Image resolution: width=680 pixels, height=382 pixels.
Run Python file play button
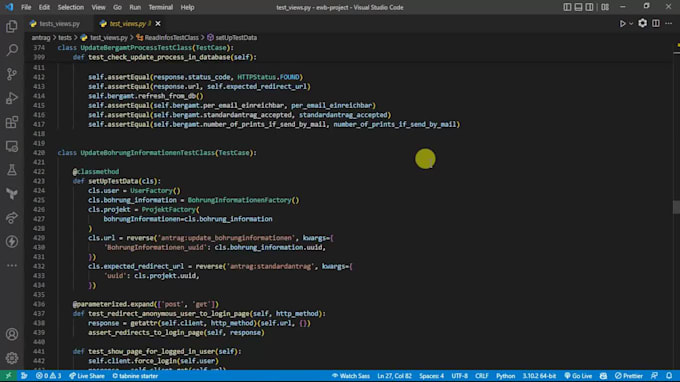pos(622,23)
